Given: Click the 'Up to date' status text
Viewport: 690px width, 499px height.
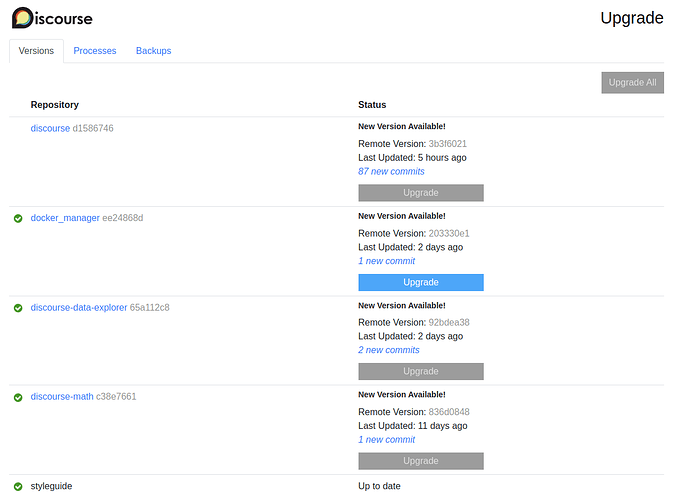Looking at the screenshot, I should point(379,486).
